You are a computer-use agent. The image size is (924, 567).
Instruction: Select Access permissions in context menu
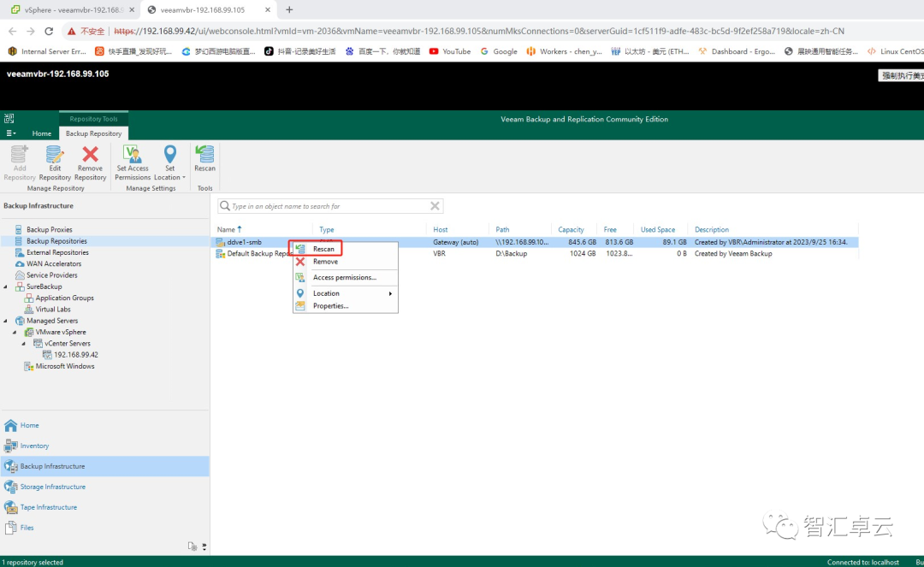[344, 277]
